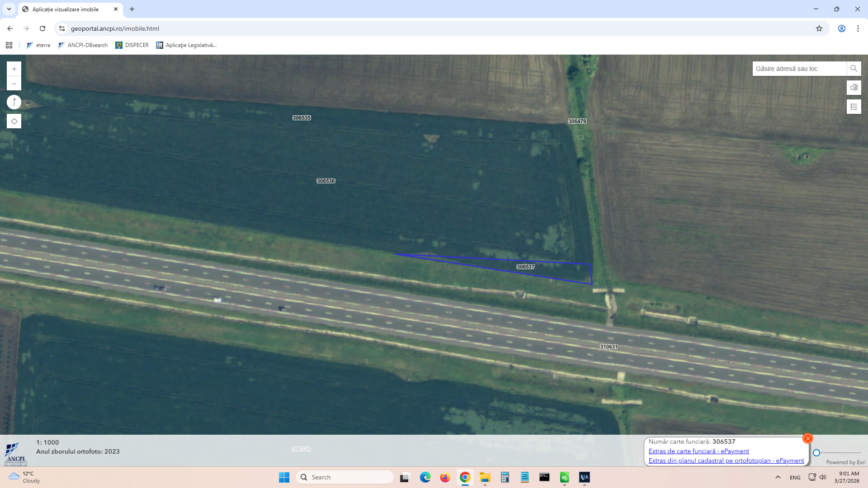Open the eterra bookmark
The height and width of the screenshot is (488, 868).
pyautogui.click(x=38, y=45)
